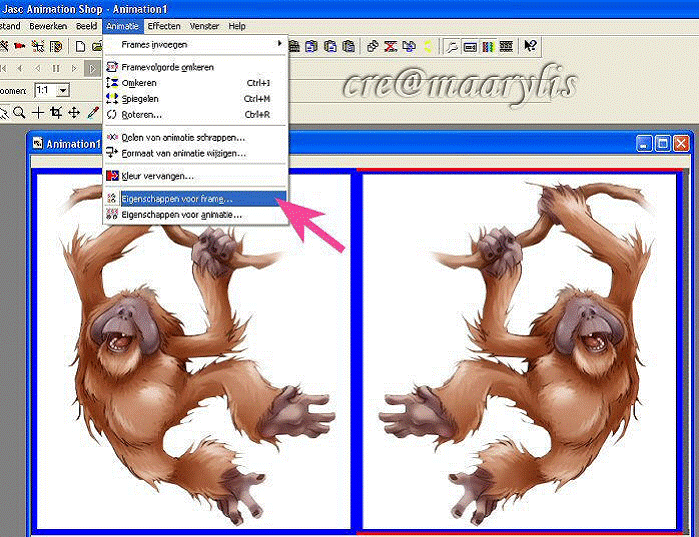Screen dimensions: 699x537
Task: Open the zoom ratio 1:1 dropdown
Action: click(63, 90)
